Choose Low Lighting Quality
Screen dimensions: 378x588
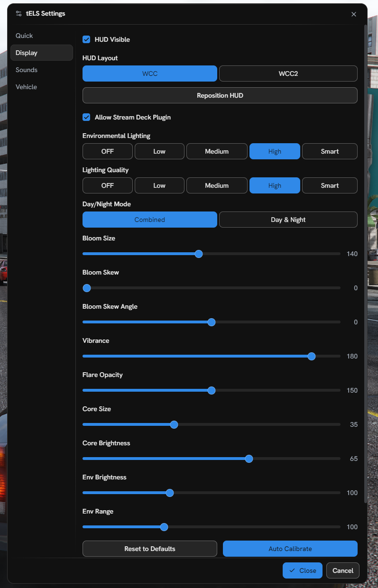tap(159, 185)
